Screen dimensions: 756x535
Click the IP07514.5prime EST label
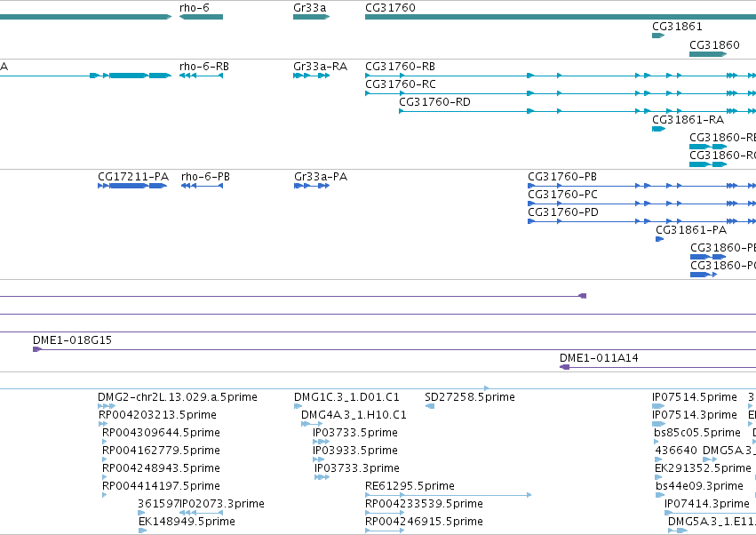[x=695, y=397]
